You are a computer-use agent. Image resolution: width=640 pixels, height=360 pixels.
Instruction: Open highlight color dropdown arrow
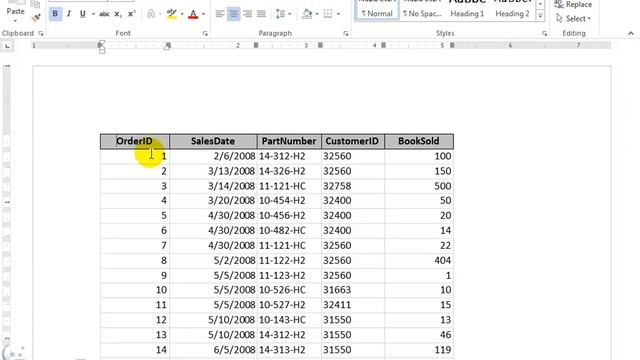(x=182, y=14)
